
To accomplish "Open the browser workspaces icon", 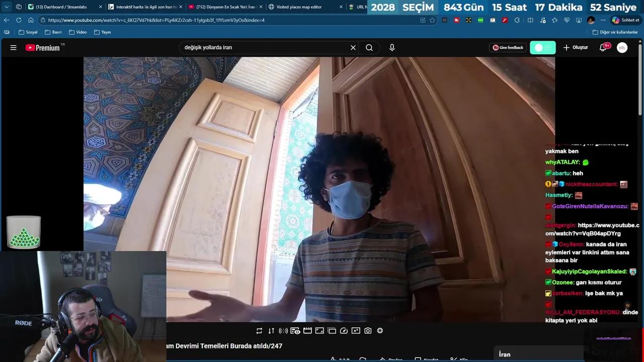I will point(19,7).
